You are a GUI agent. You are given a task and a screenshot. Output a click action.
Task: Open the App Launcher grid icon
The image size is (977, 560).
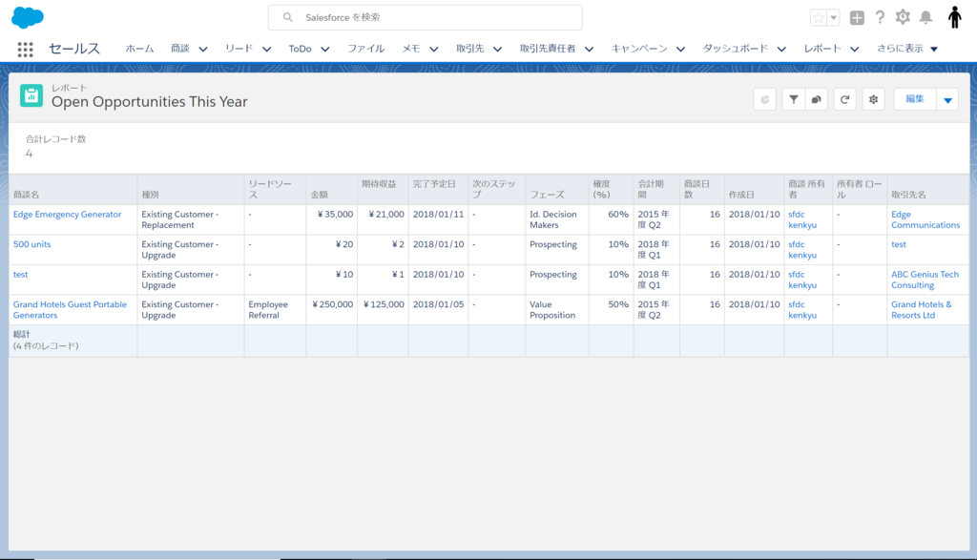tap(25, 50)
